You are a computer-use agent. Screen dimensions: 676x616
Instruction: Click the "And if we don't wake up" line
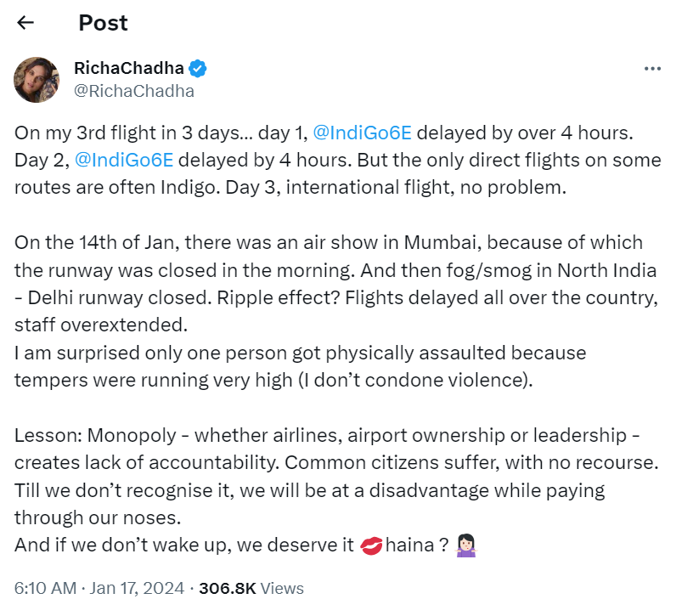(183, 547)
